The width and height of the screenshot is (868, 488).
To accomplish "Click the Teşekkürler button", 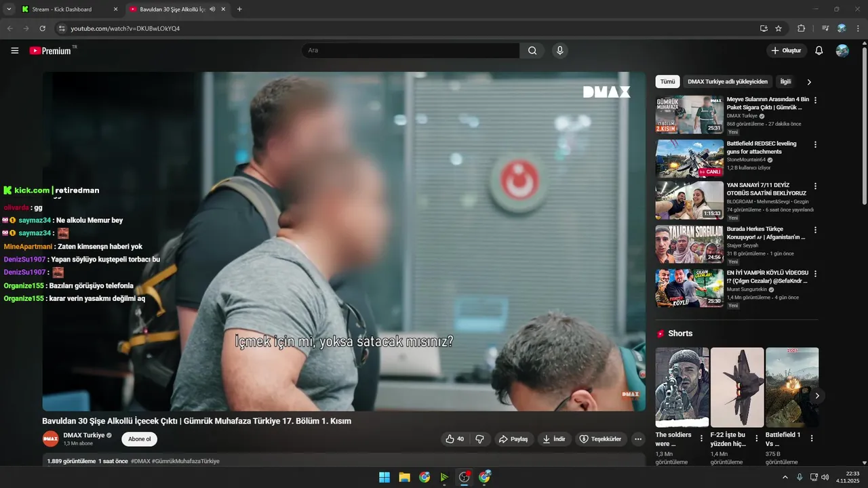I will [x=600, y=439].
